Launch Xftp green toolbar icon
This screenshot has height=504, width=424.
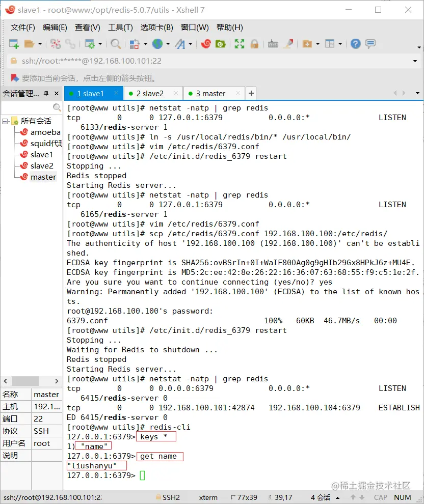[x=220, y=44]
